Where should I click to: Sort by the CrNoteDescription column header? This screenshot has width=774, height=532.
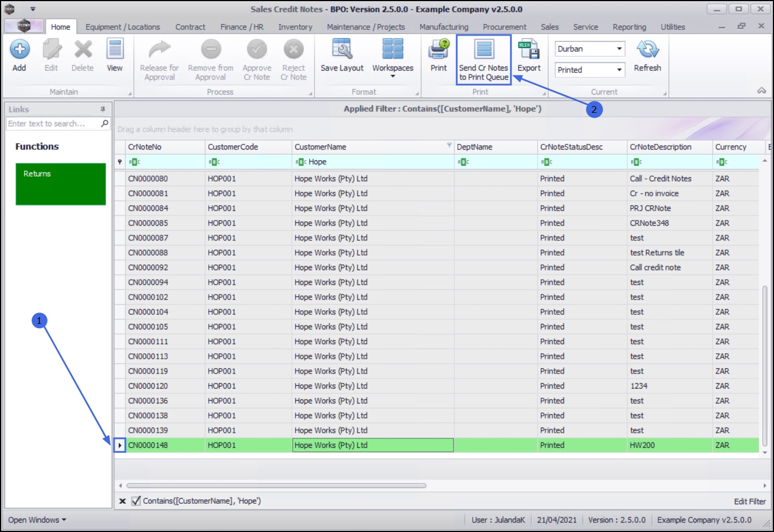(x=670, y=147)
